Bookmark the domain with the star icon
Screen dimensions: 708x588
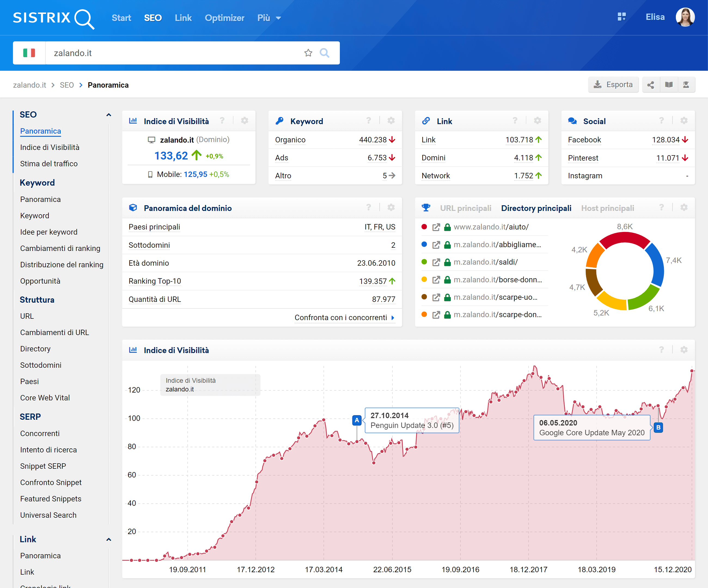click(308, 53)
